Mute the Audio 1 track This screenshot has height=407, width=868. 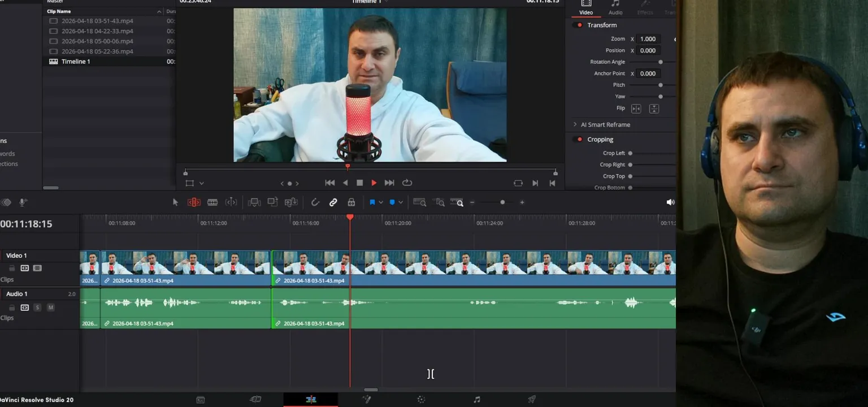[x=51, y=308]
